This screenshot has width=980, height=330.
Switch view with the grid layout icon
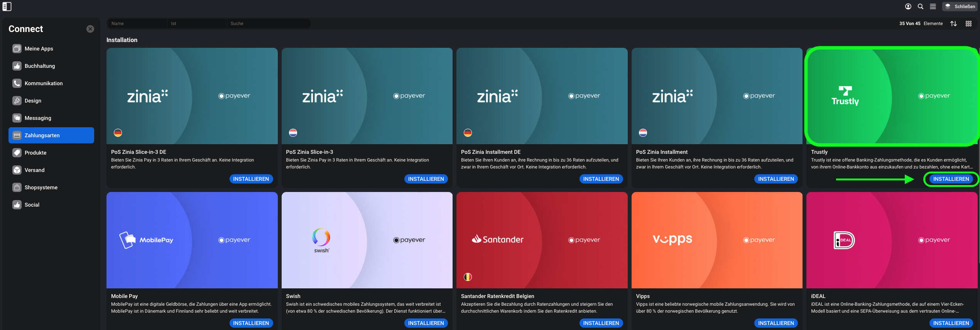click(968, 24)
